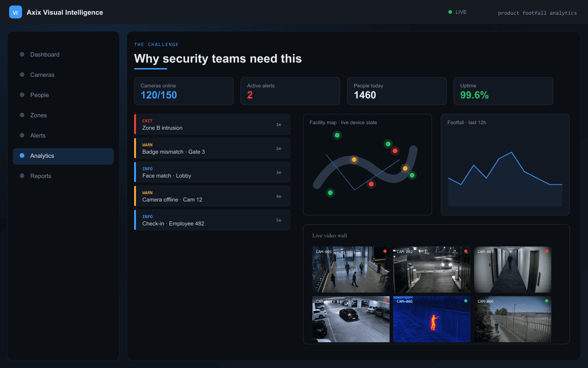The height and width of the screenshot is (368, 588).
Task: Open the Cameras online 120/150 card
Action: pyautogui.click(x=184, y=91)
